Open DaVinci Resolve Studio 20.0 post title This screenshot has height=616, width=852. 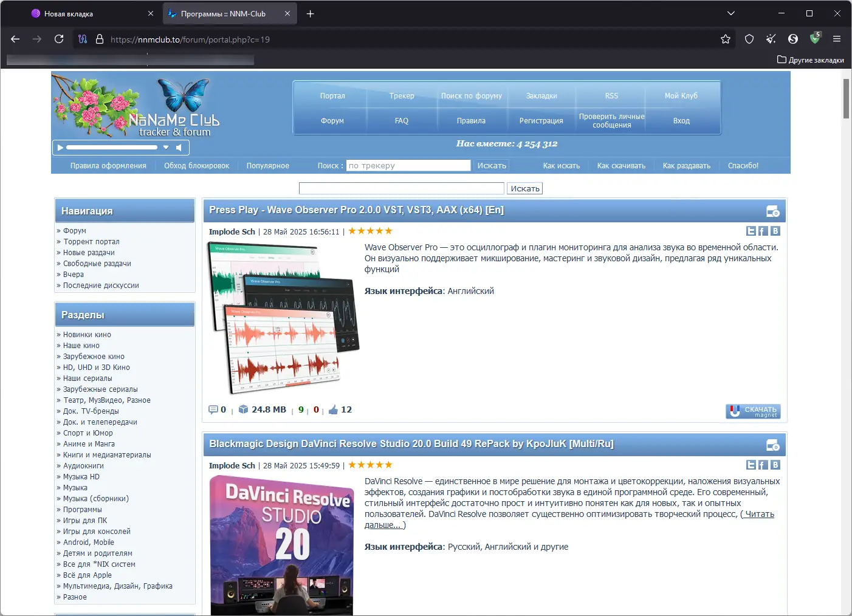point(411,444)
